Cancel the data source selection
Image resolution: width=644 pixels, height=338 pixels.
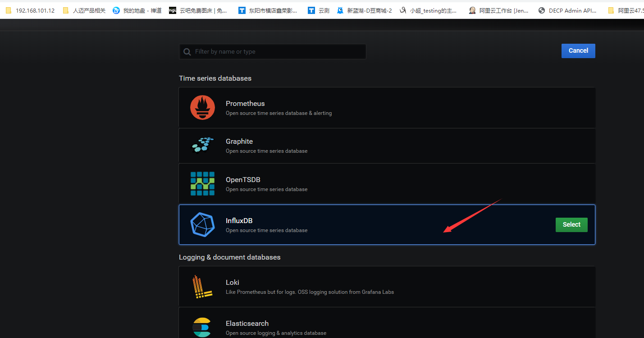pos(578,51)
